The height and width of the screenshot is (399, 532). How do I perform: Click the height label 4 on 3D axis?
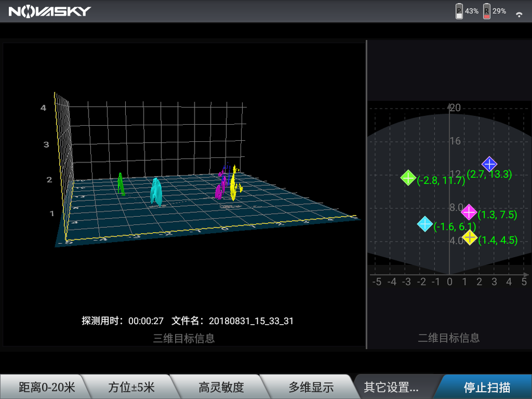pyautogui.click(x=43, y=108)
